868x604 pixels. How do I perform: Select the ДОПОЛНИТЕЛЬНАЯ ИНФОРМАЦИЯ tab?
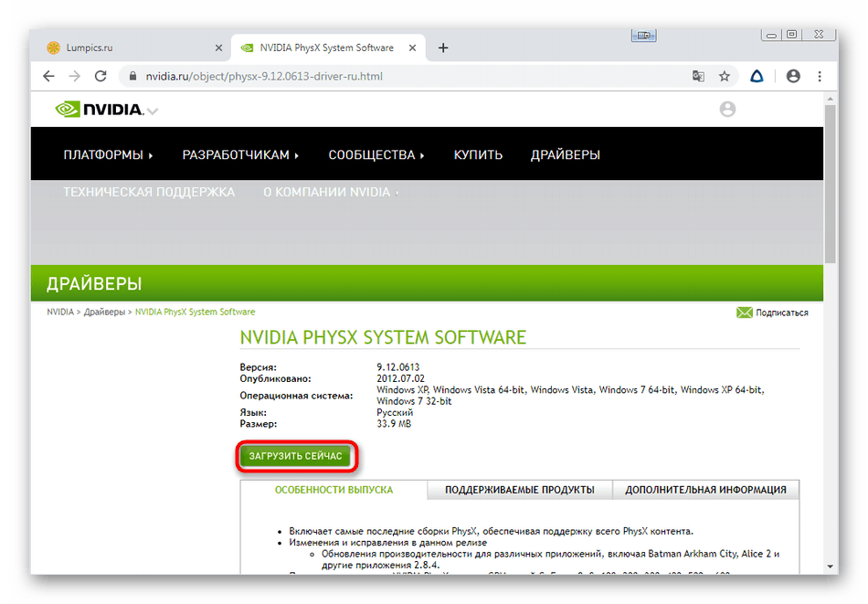click(705, 490)
